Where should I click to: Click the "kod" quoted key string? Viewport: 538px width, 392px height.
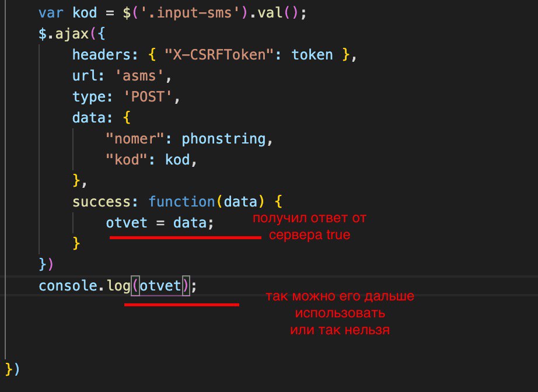coord(127,160)
